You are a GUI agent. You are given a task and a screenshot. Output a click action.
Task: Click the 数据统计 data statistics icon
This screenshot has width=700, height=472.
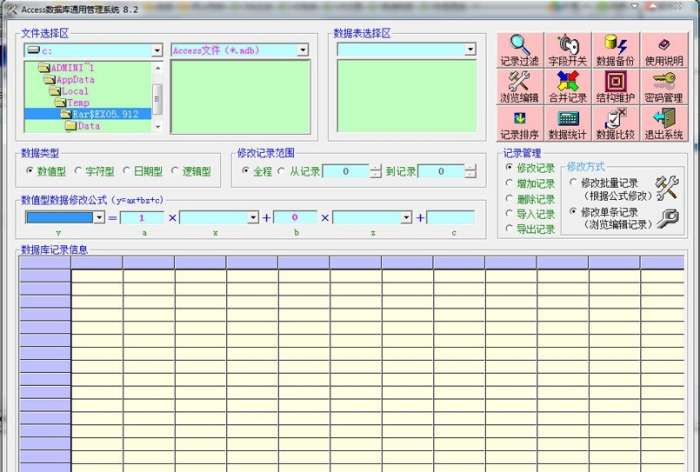567,124
